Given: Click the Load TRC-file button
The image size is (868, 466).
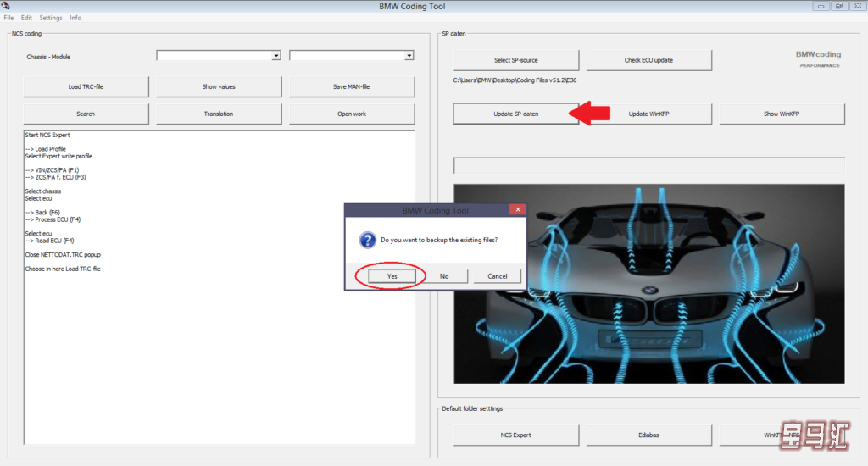Looking at the screenshot, I should (86, 87).
